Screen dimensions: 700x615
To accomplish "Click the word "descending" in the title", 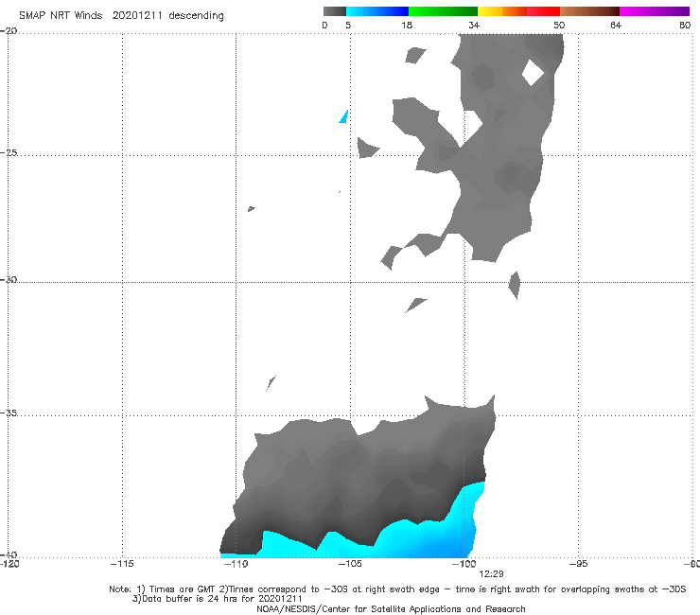I will pyautogui.click(x=197, y=16).
